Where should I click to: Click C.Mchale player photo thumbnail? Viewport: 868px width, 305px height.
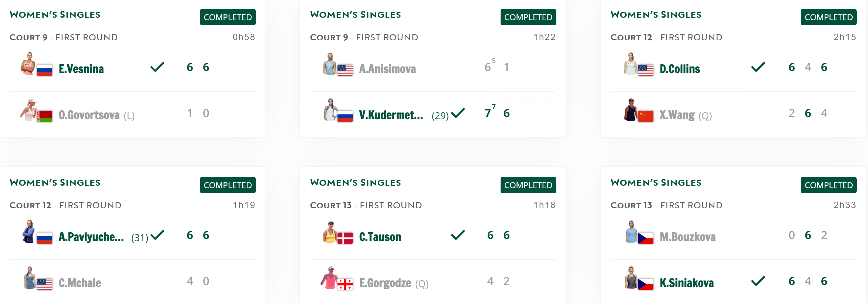[x=30, y=278]
